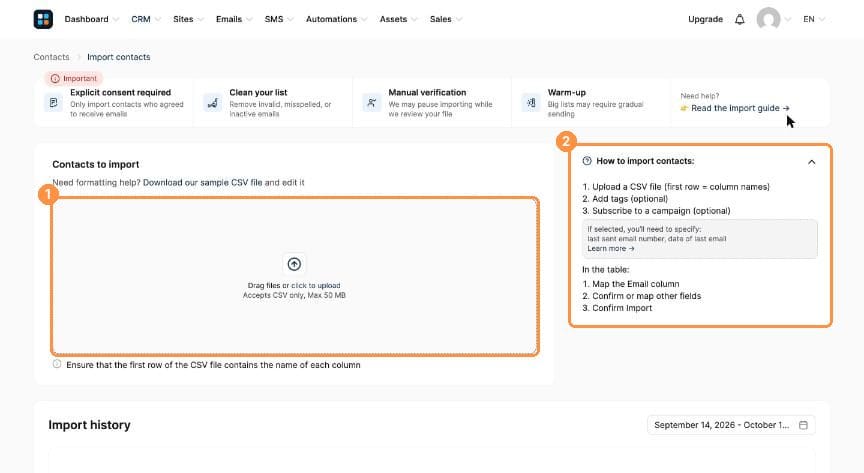Click the help question-mark icon
The image size is (864, 473).
[587, 161]
